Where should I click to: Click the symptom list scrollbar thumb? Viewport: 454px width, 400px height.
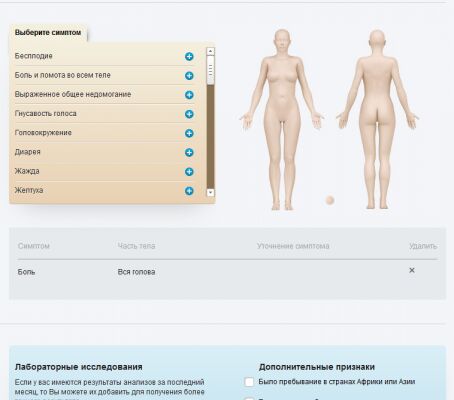point(210,70)
